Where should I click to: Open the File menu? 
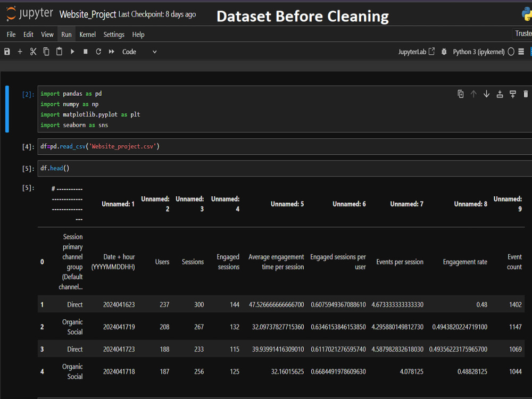[x=11, y=34]
